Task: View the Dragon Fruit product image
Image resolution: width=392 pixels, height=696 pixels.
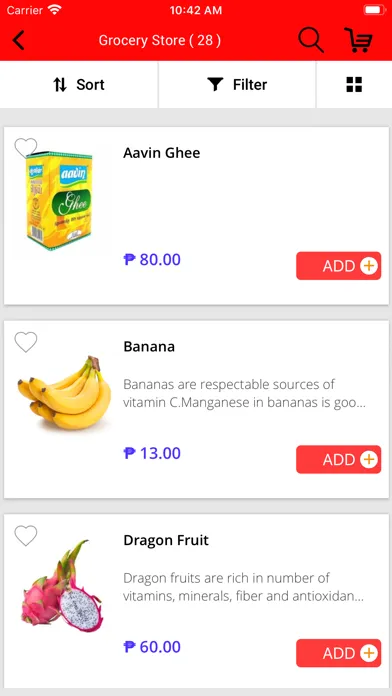Action: (62, 586)
